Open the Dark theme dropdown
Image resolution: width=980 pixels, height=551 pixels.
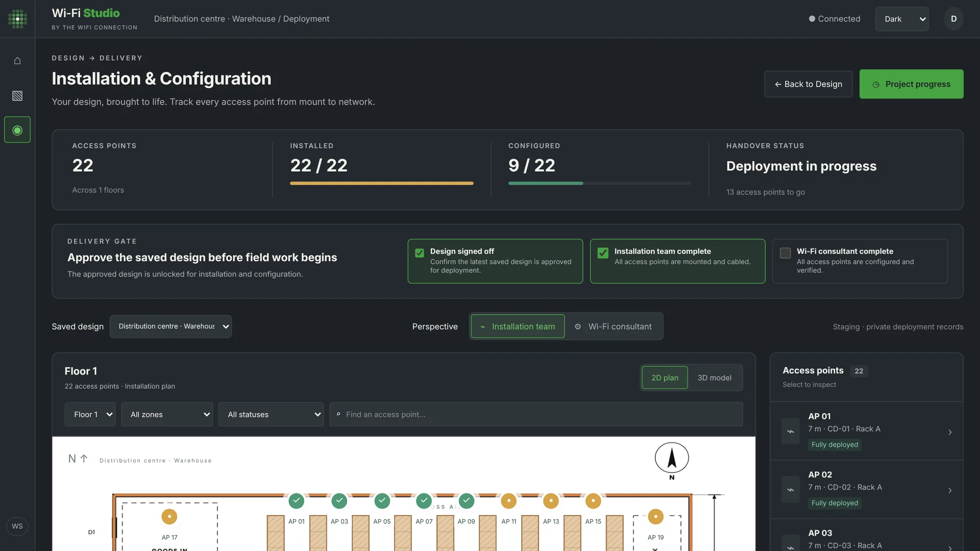[902, 19]
